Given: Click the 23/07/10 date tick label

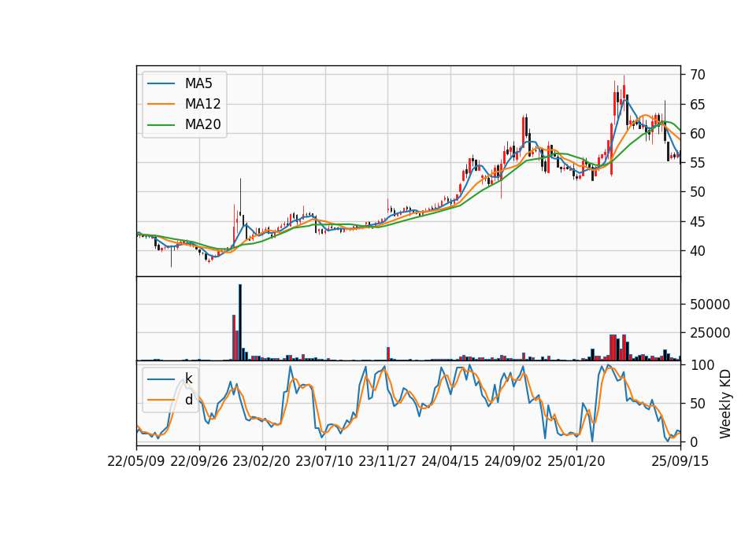Looking at the screenshot, I should [324, 461].
